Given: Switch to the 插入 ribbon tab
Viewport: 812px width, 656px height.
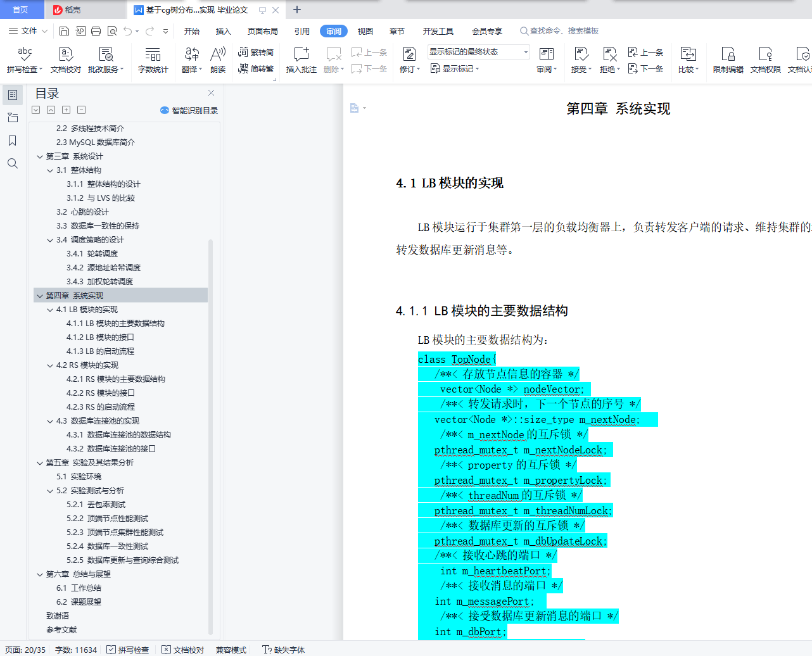Looking at the screenshot, I should click(x=223, y=31).
